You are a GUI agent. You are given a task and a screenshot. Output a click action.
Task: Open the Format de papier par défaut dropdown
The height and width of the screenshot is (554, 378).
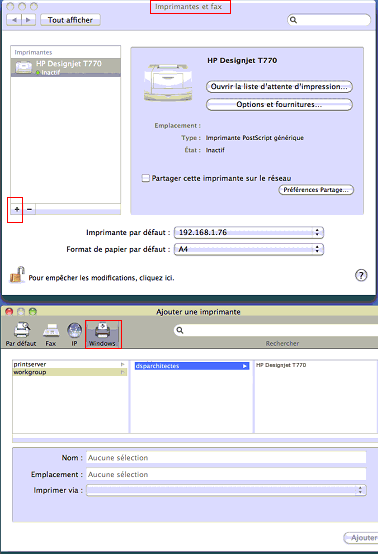pos(249,249)
